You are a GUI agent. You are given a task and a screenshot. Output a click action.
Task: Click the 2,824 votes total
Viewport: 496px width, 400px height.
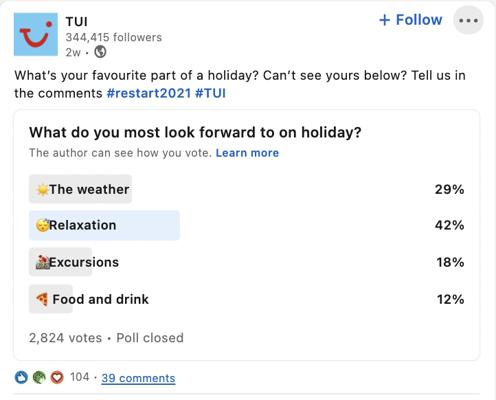pos(65,338)
